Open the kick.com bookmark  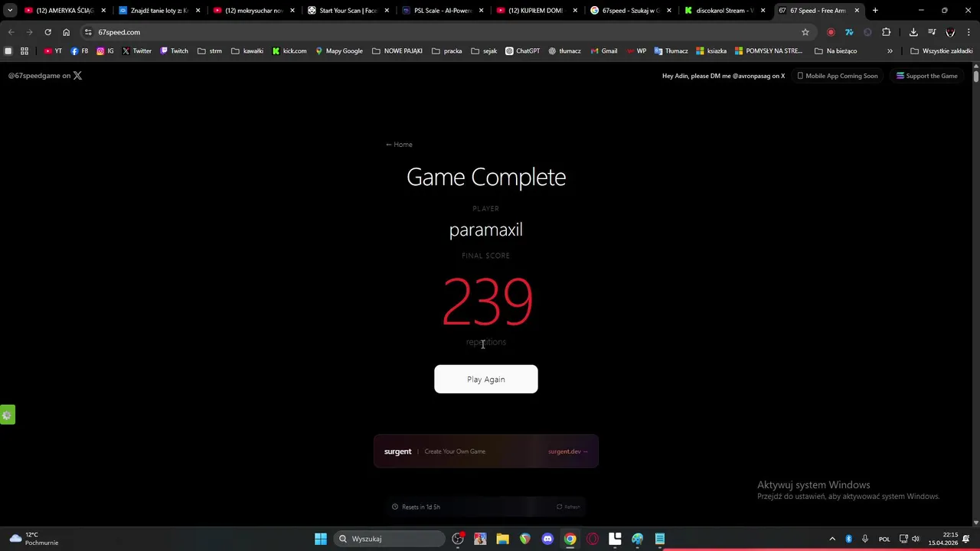click(289, 51)
